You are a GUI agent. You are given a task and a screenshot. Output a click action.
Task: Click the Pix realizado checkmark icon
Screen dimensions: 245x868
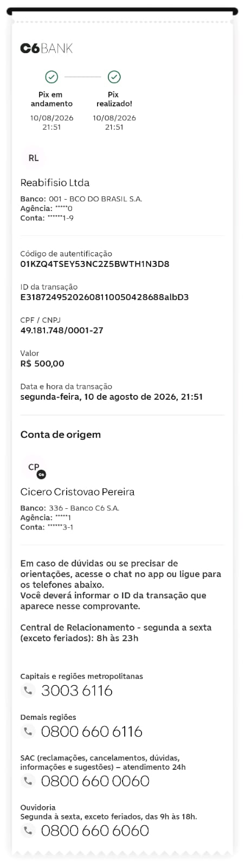[x=114, y=77]
